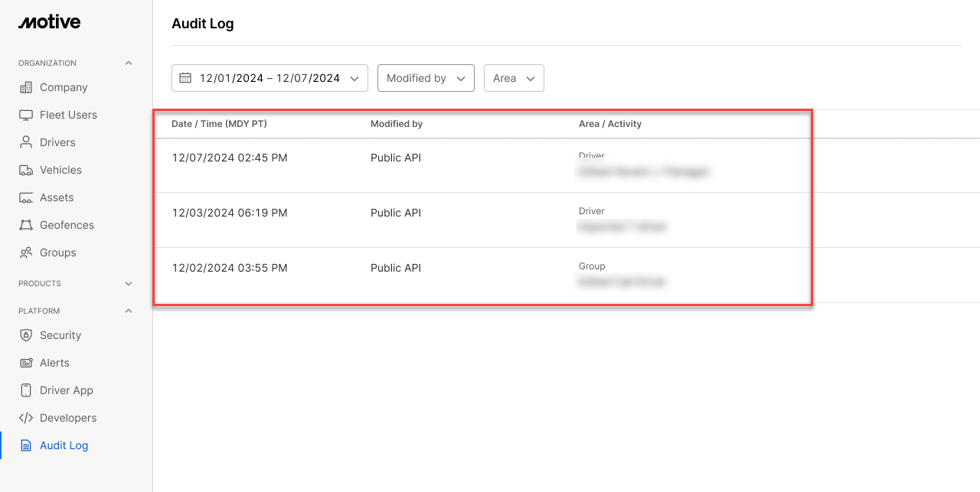Open Fleet Users via monitor icon
Screen dimensions: 980x492
point(26,115)
